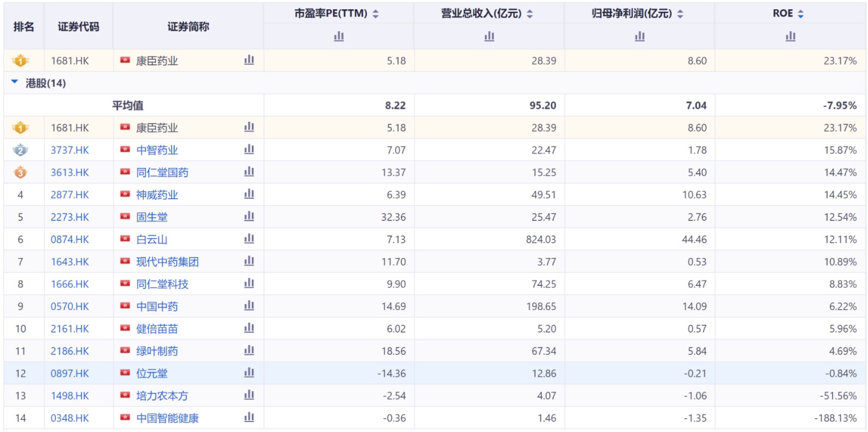The image size is (868, 432).
Task: Toggle ROE column sort order
Action: pyautogui.click(x=800, y=14)
